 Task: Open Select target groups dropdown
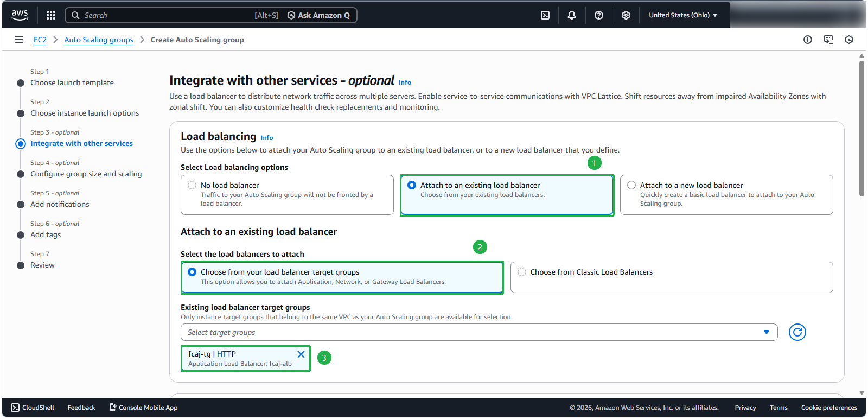point(479,332)
